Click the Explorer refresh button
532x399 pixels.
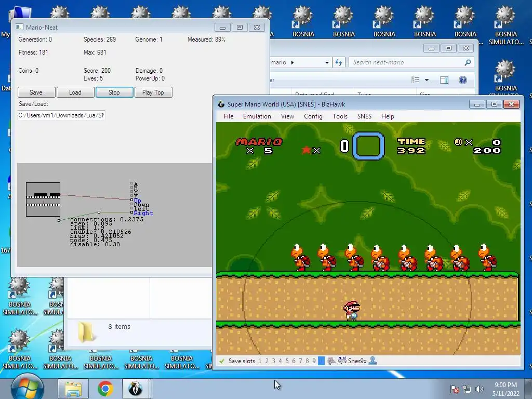[x=339, y=62]
